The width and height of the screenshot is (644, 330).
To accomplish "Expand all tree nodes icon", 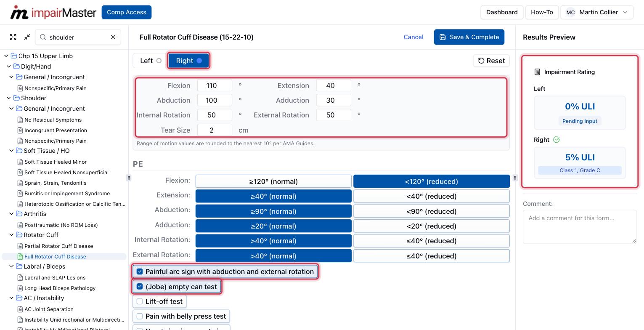I will [13, 37].
